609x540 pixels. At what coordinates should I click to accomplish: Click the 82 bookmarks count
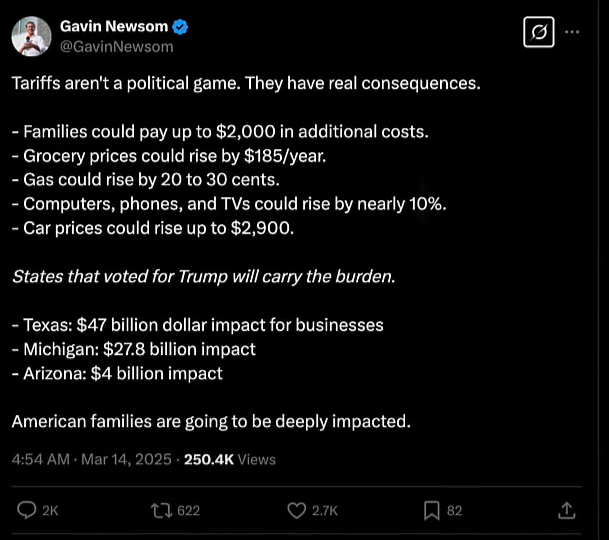(x=454, y=510)
